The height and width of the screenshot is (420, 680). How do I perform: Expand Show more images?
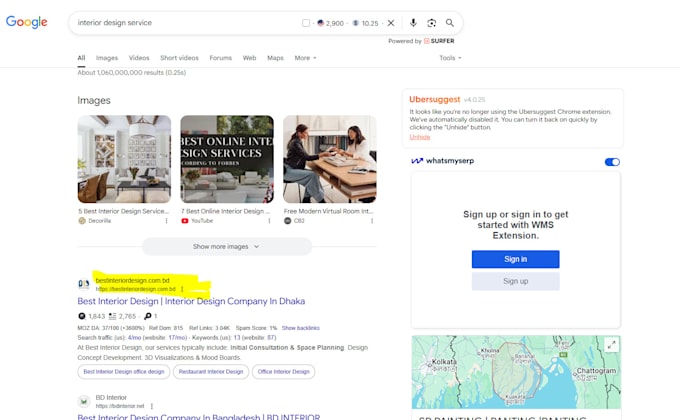pyautogui.click(x=227, y=246)
